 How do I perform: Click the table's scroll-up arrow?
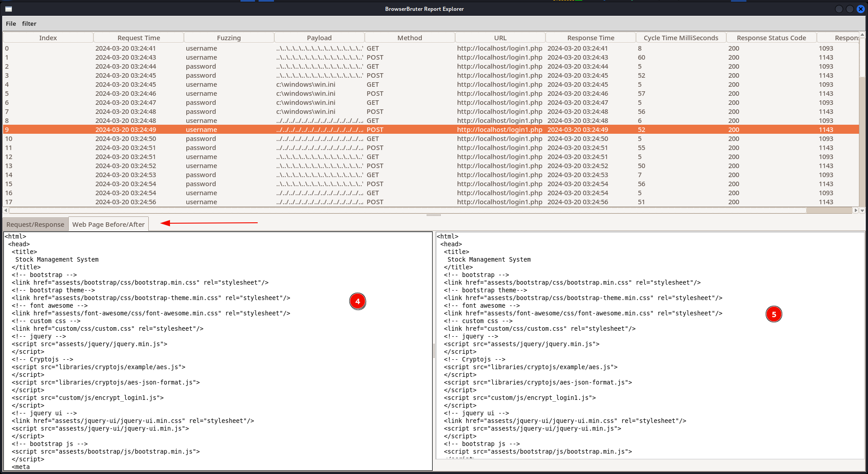[x=862, y=34]
